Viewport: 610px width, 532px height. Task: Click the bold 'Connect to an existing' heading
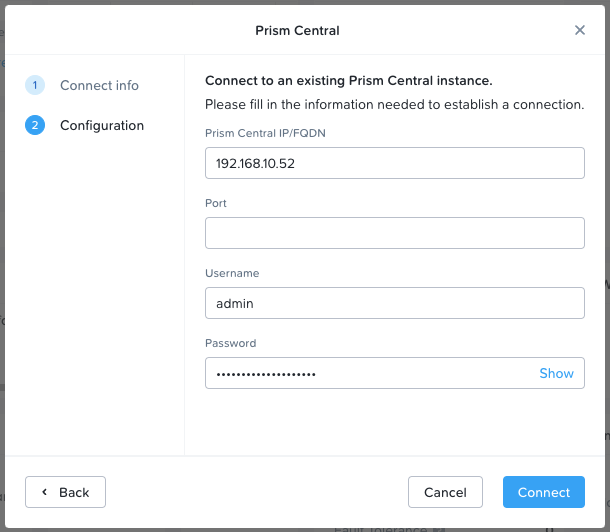click(348, 81)
